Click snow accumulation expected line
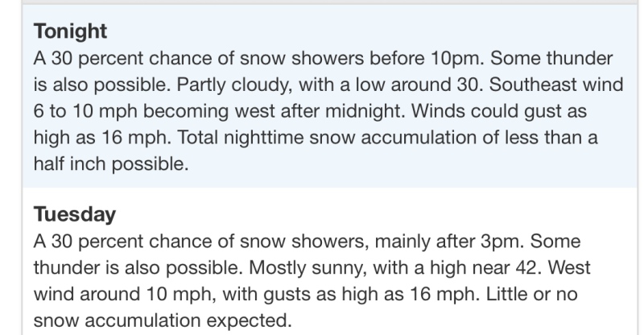This screenshot has width=644, height=335. pos(163,321)
